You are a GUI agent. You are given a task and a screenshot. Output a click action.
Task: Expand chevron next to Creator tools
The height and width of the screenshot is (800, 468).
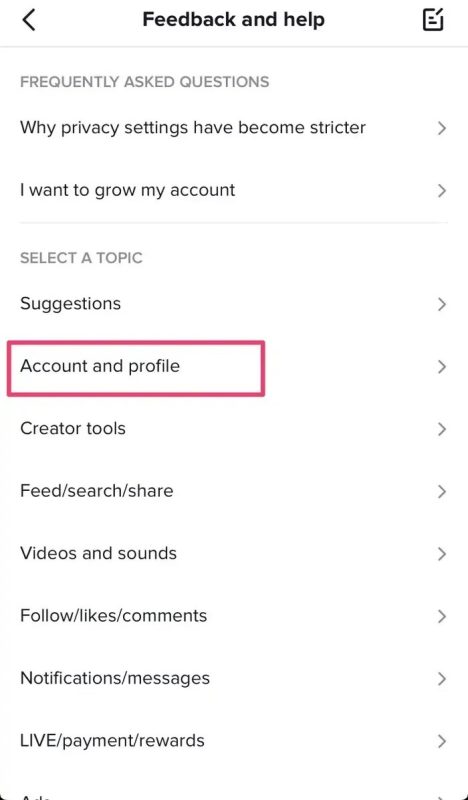coord(442,429)
